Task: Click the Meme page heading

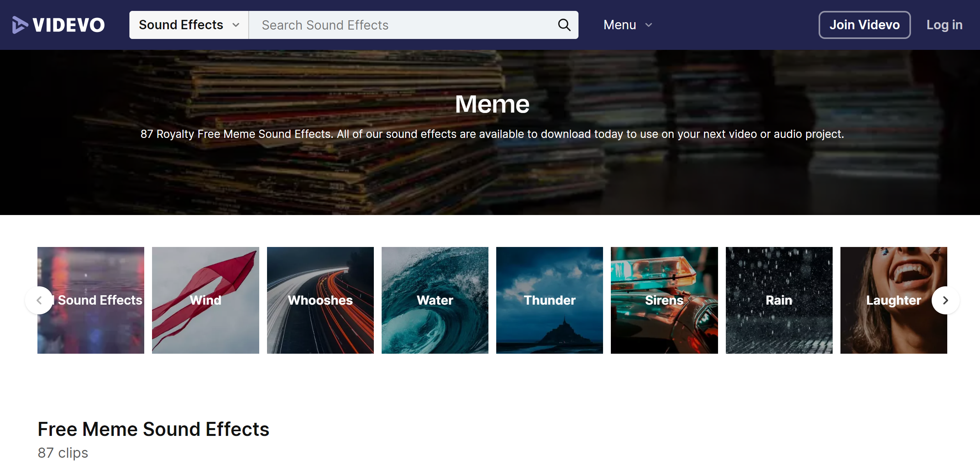Action: click(x=492, y=104)
